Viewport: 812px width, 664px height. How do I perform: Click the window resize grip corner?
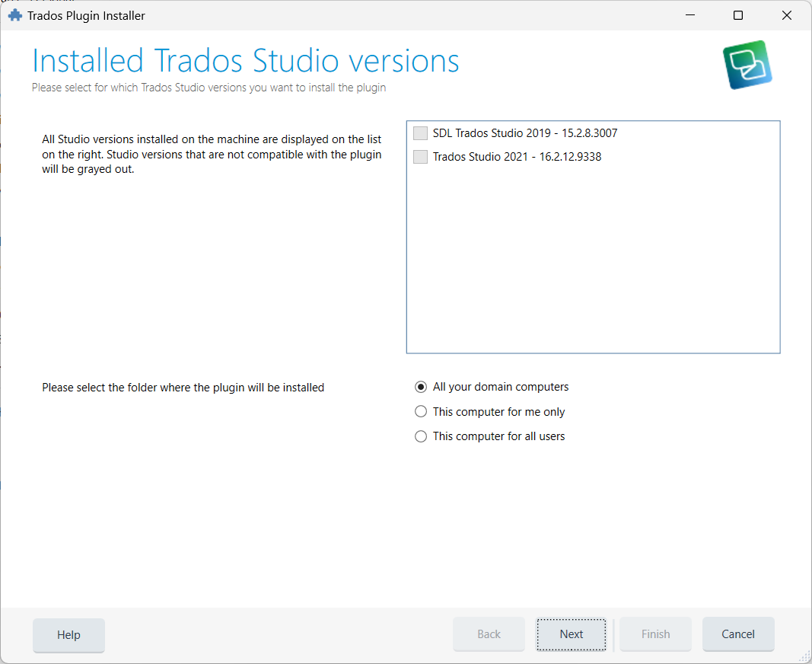[x=804, y=656]
